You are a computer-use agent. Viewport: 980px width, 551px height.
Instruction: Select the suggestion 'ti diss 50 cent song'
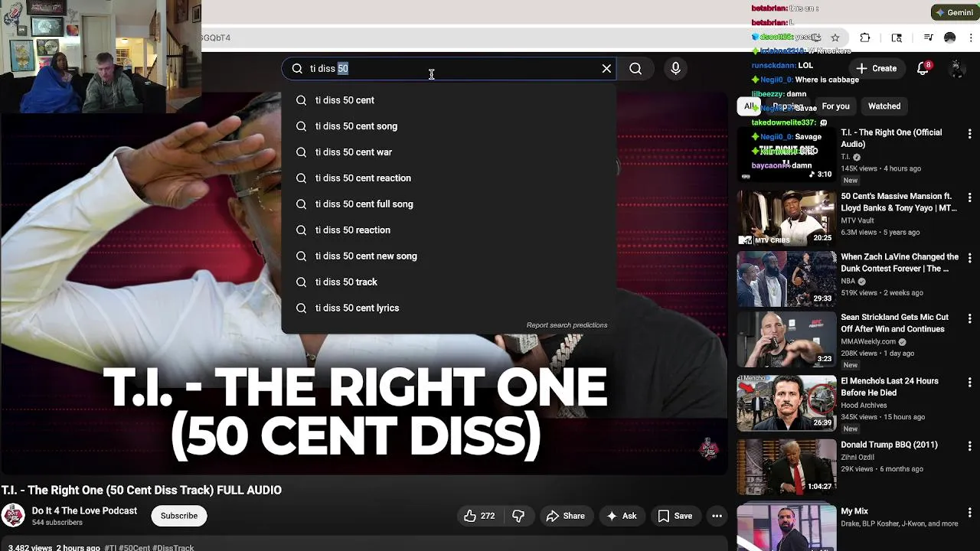pyautogui.click(x=448, y=126)
